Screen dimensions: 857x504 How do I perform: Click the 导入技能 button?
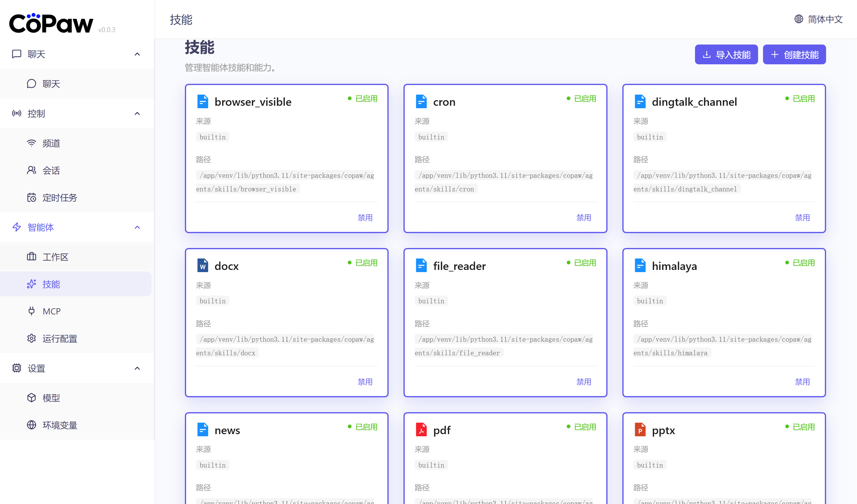726,54
